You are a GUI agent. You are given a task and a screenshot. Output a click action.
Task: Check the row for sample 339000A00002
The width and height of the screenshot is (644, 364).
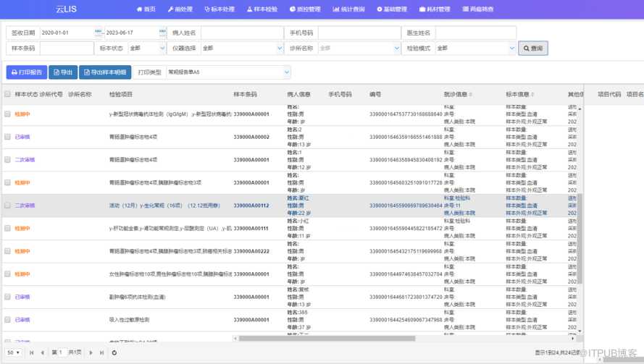(8, 137)
